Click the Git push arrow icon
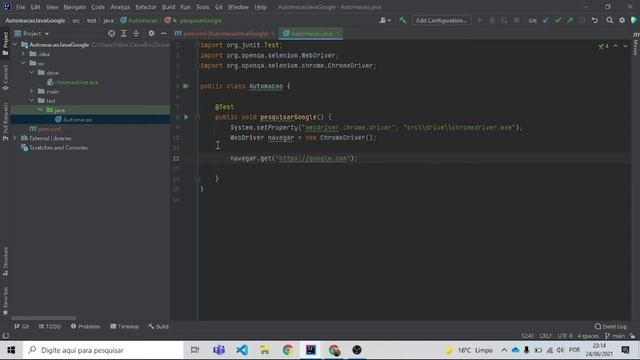The image size is (640, 360). tap(570, 20)
